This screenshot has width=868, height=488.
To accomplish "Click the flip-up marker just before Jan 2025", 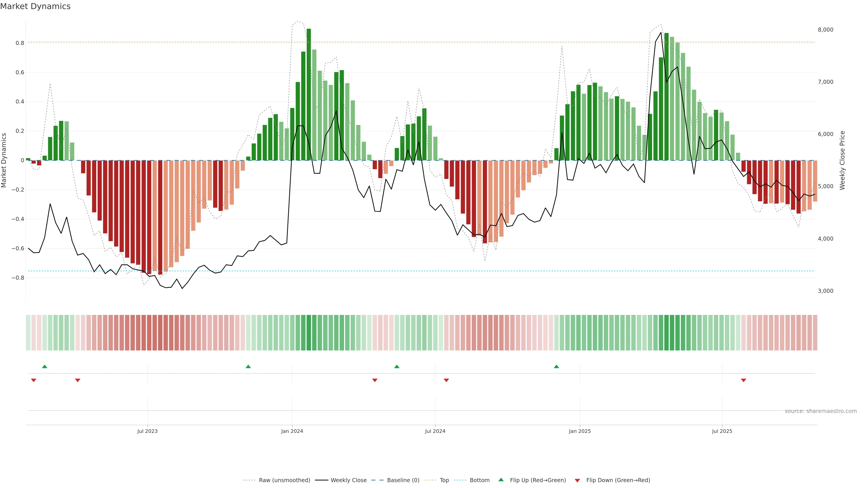I will (x=556, y=366).
